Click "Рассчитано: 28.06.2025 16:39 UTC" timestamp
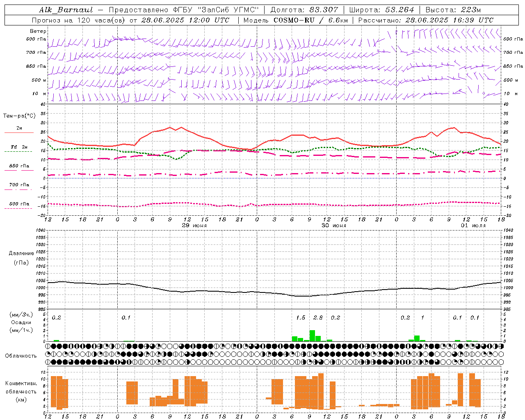Image resolution: width=525 pixels, height=420 pixels. pyautogui.click(x=426, y=20)
